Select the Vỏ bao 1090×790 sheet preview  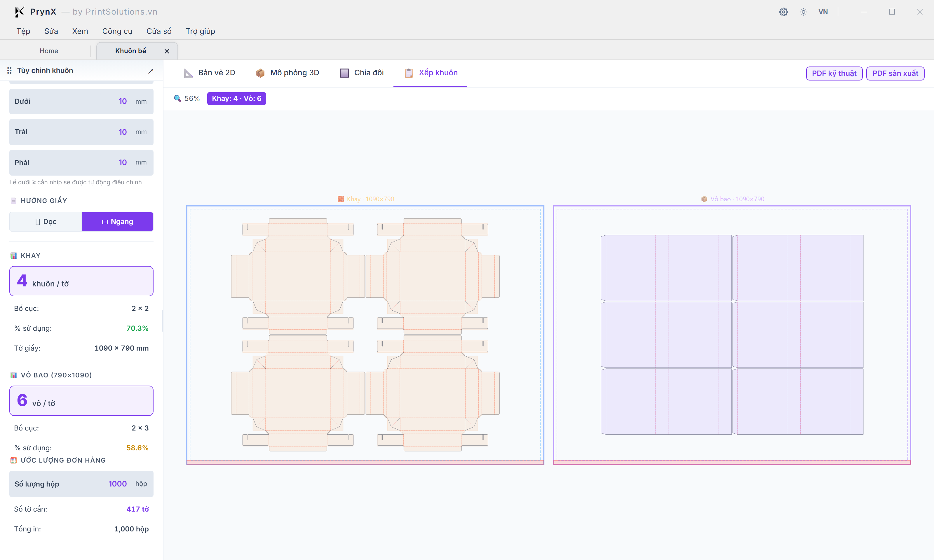pyautogui.click(x=732, y=335)
